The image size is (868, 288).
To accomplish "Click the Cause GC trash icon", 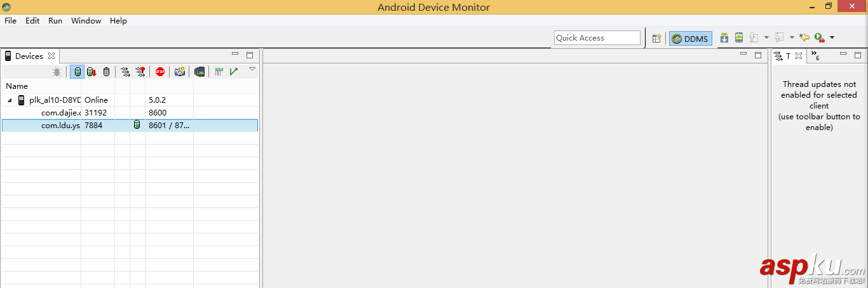I will (x=106, y=72).
